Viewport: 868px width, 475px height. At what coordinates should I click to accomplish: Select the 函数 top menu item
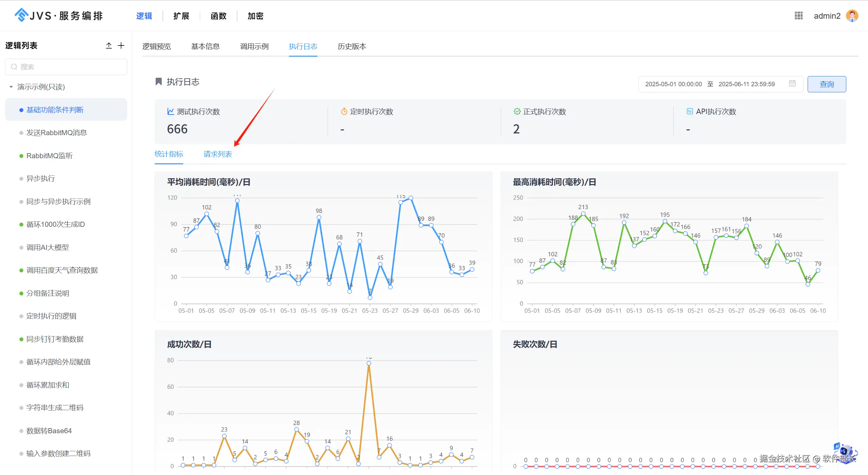click(x=218, y=16)
